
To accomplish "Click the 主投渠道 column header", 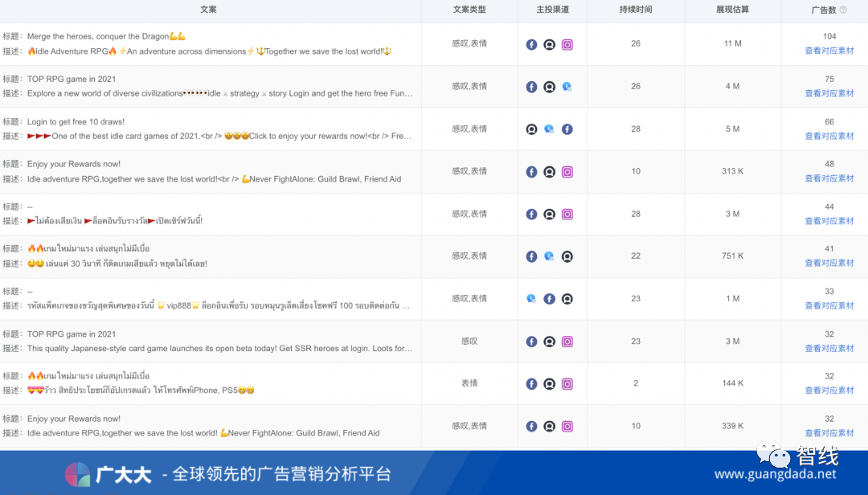I will click(x=552, y=10).
